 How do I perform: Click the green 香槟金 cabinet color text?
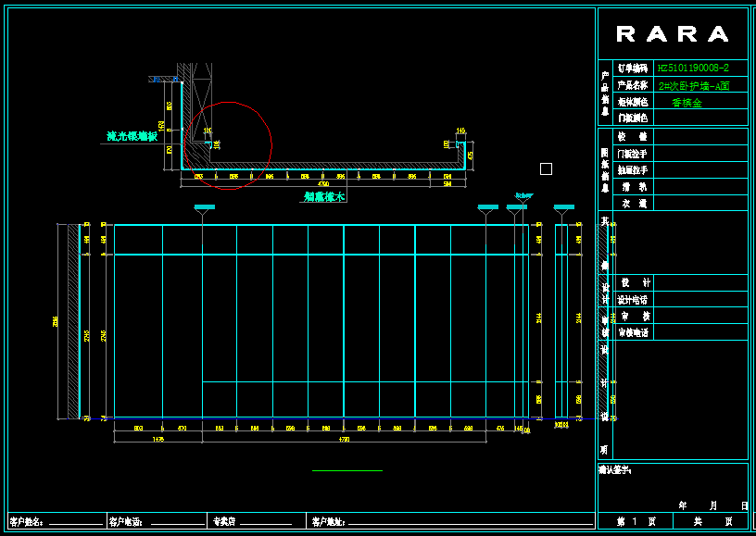click(x=687, y=103)
